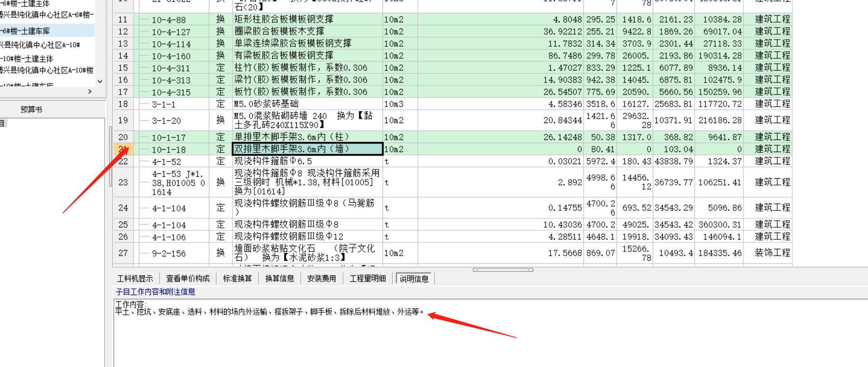Image resolution: width=868 pixels, height=367 pixels.
Task: Open the 换算信息 tab
Action: (x=279, y=279)
